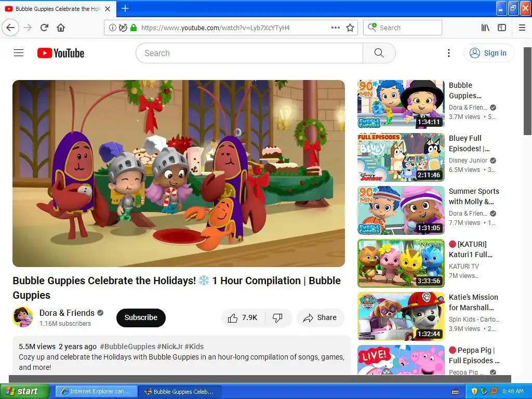Select the Bubble Guppies Celebrate tab
This screenshot has height=399, width=532.
(x=58, y=9)
